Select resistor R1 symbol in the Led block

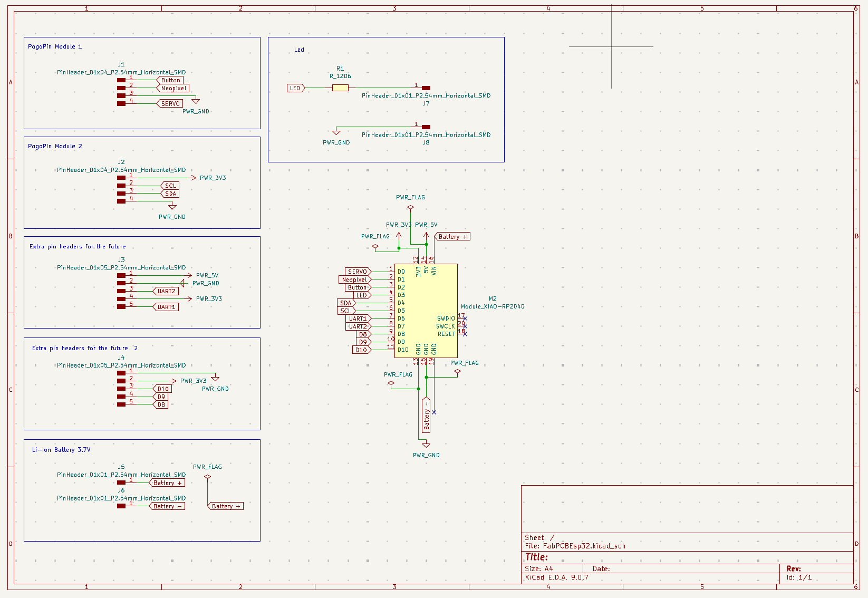[340, 88]
